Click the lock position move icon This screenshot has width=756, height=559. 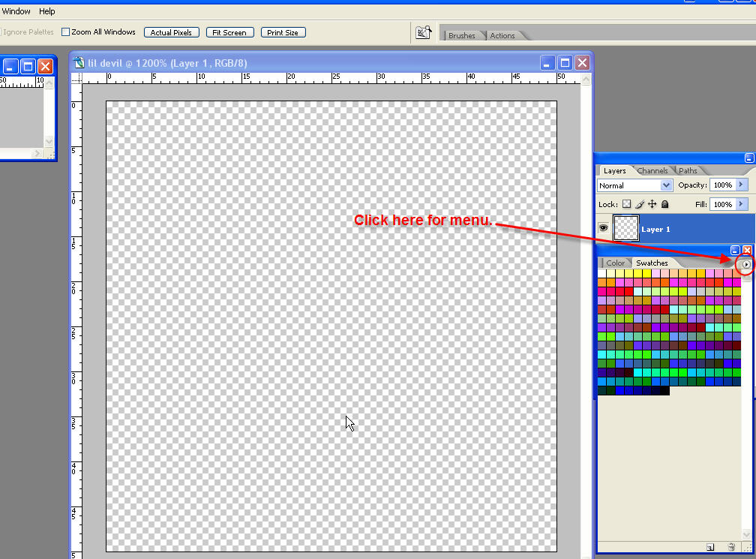pyautogui.click(x=652, y=204)
